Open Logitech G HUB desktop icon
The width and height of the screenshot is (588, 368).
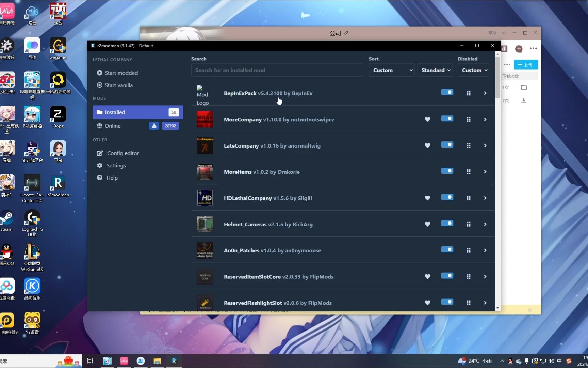pyautogui.click(x=32, y=223)
